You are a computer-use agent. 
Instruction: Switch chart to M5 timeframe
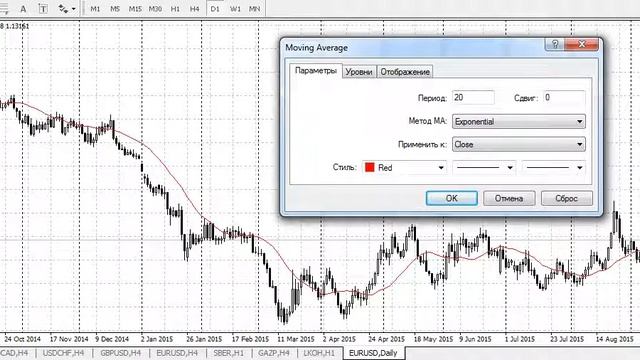[x=115, y=9]
